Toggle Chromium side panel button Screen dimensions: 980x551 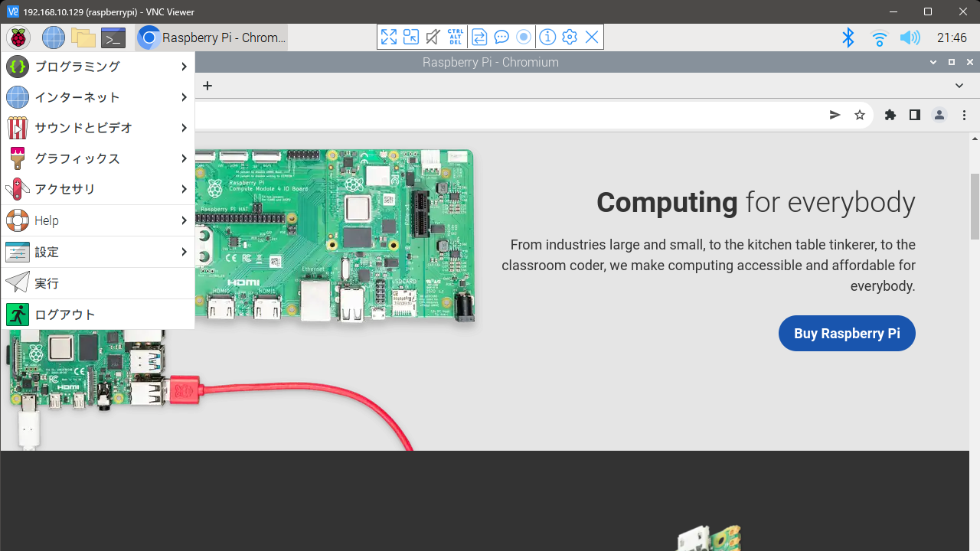point(914,115)
